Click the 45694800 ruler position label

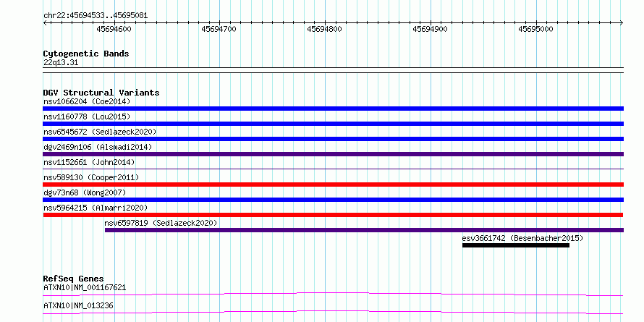click(324, 29)
